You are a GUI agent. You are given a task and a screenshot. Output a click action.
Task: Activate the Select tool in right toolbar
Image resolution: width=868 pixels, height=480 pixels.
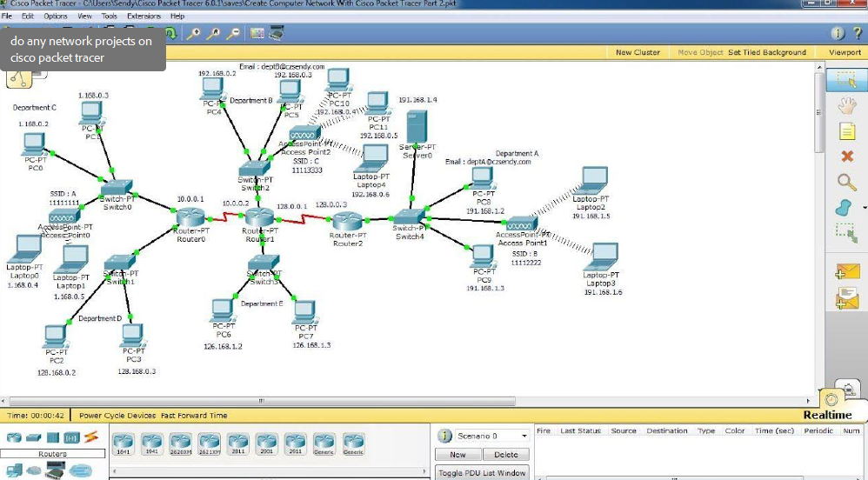[x=846, y=80]
